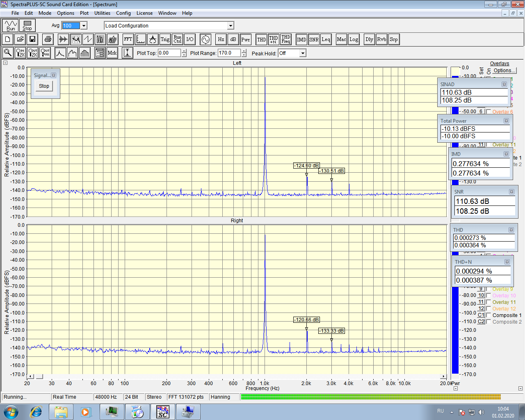The width and height of the screenshot is (525, 420).
Task: Open the SNR measurement utility
Action: coord(314,39)
